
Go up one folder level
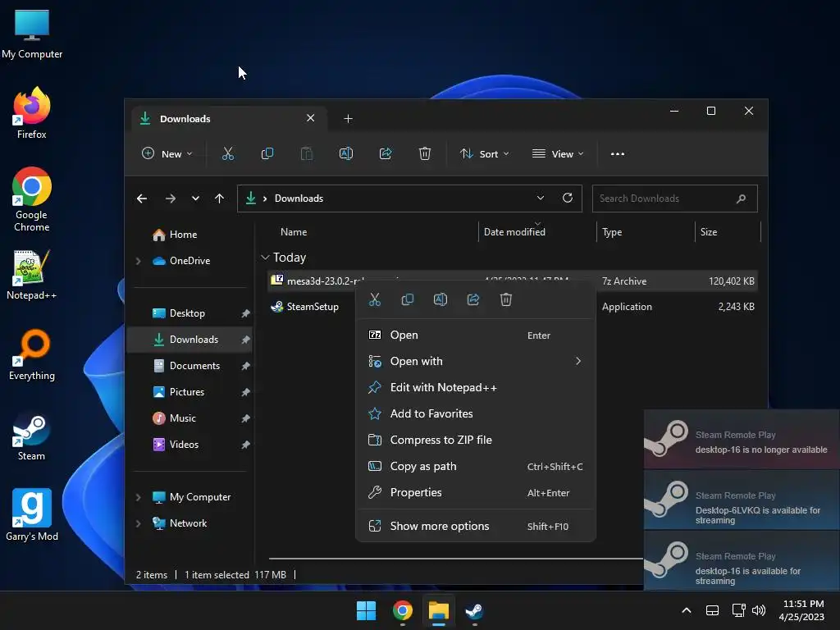click(219, 199)
